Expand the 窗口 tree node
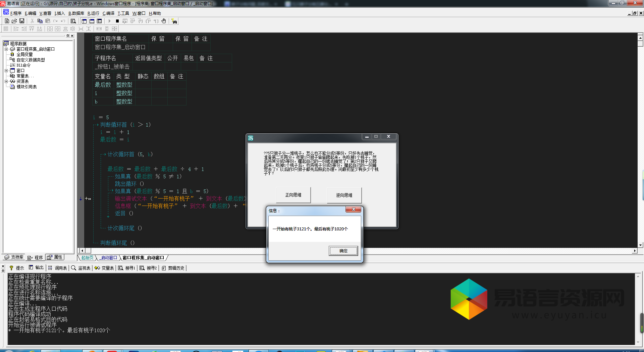Image resolution: width=644 pixels, height=352 pixels. [x=6, y=71]
